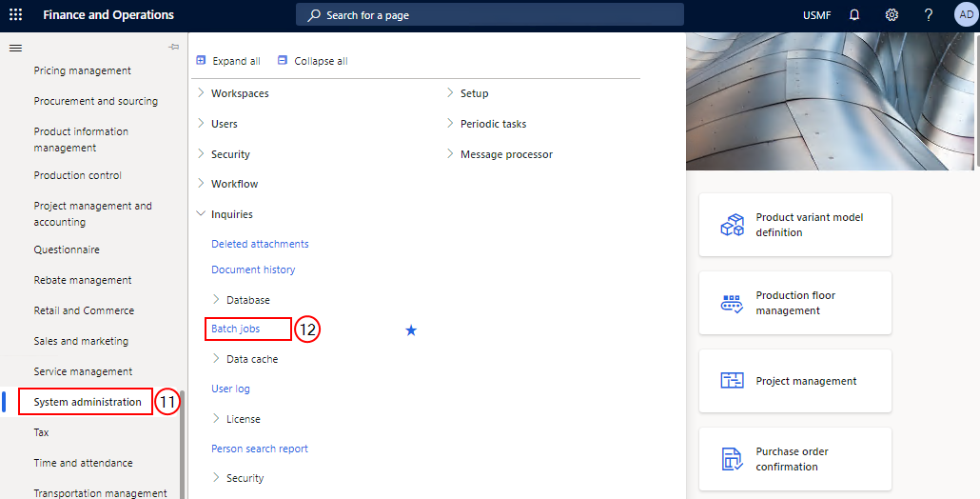Open the AD user avatar
This screenshot has height=499, width=980.
[967, 15]
